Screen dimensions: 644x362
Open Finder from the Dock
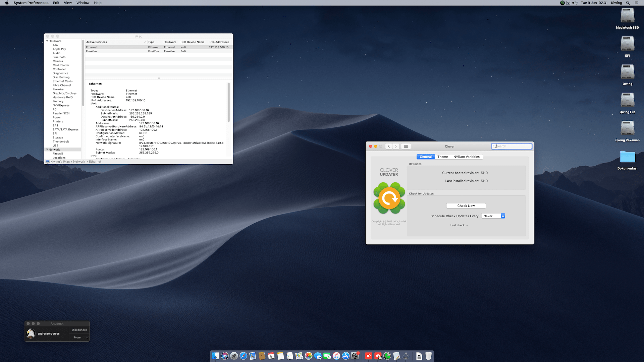[x=215, y=356]
